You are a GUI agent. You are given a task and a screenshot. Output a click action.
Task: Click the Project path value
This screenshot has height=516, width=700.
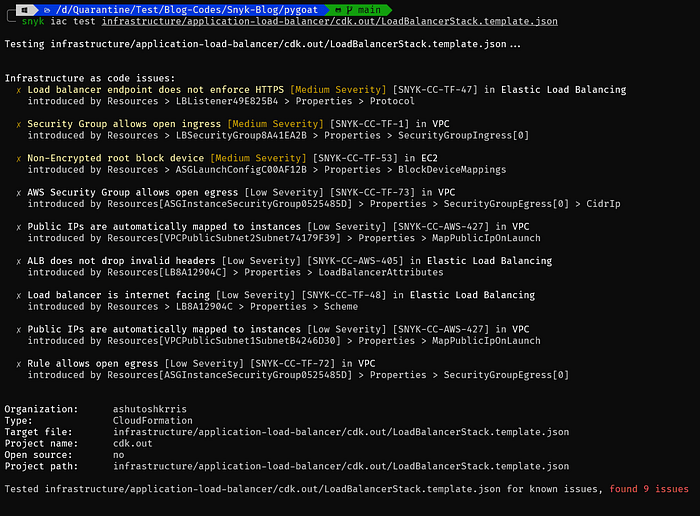341,466
